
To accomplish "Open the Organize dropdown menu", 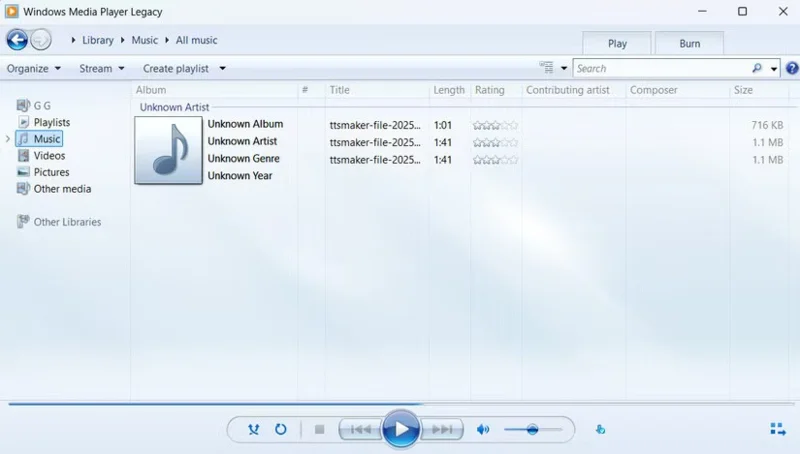I will 33,68.
